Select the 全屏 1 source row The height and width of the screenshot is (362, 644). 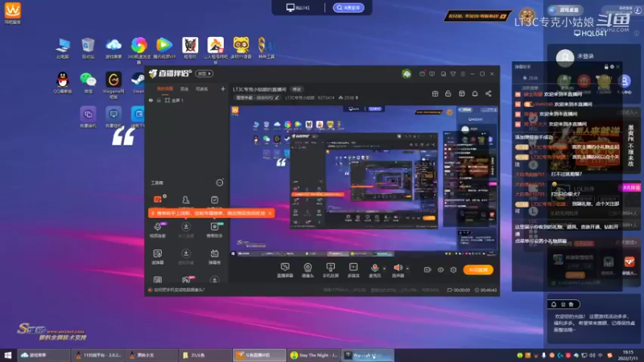click(187, 101)
